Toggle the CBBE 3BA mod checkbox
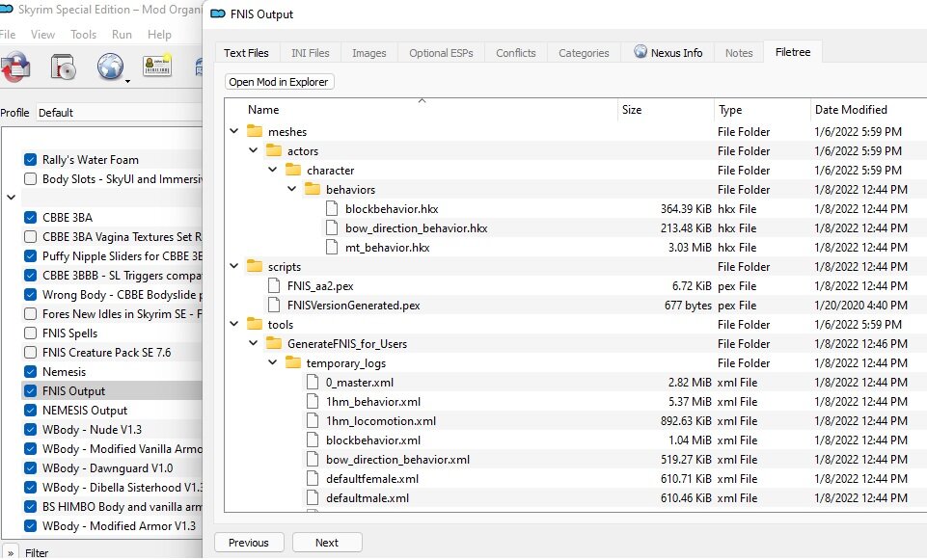 point(30,217)
